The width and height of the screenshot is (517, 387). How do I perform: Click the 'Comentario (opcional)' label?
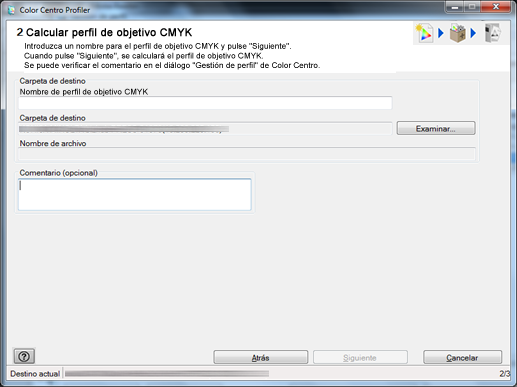[x=59, y=173]
